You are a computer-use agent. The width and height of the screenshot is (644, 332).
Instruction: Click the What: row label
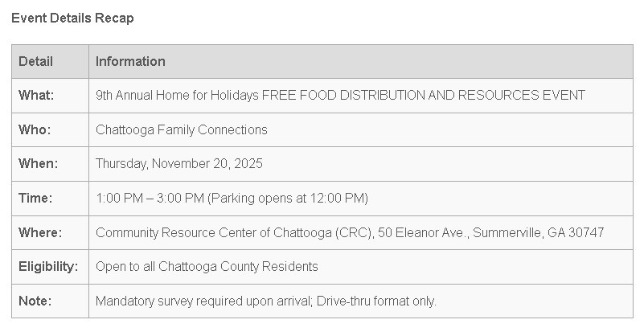tap(36, 96)
